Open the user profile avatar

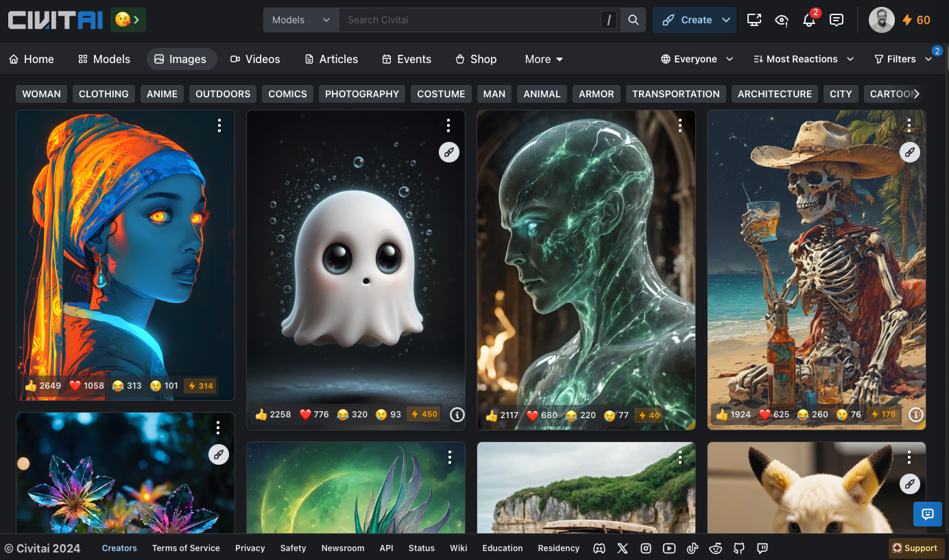tap(882, 20)
